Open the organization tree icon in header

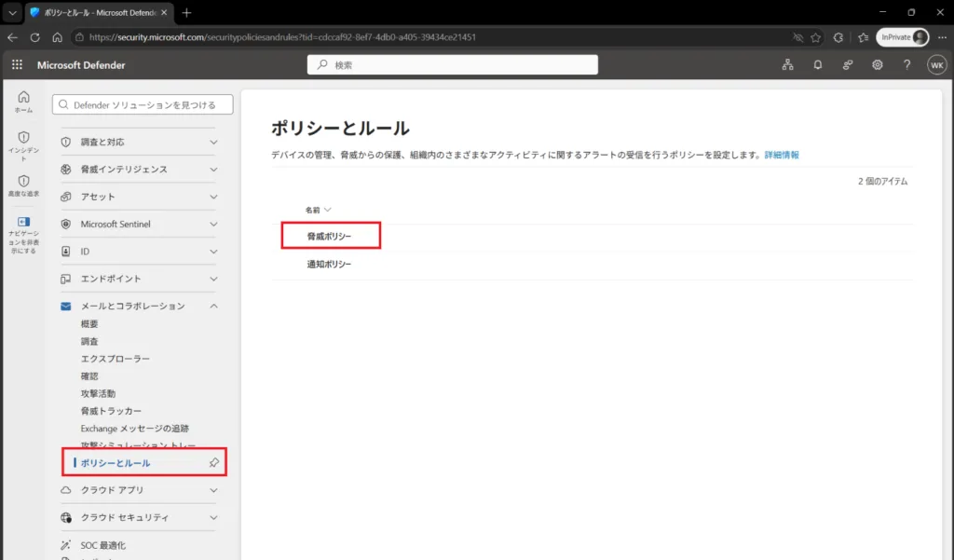coord(788,64)
